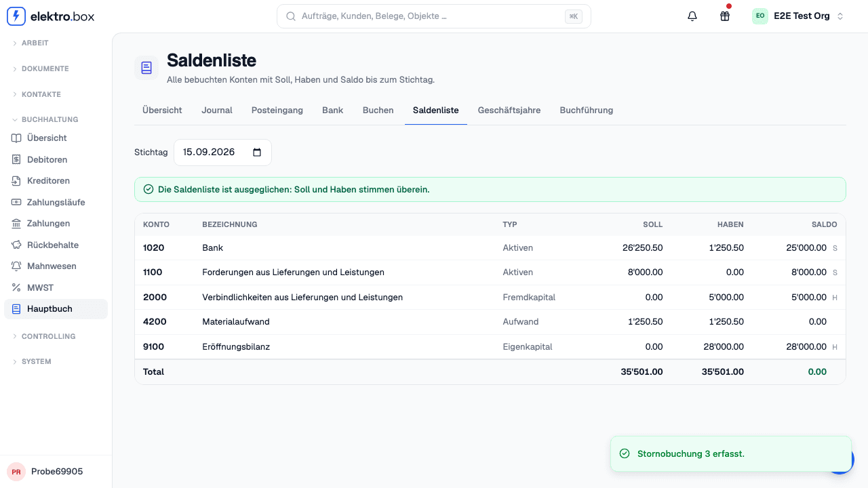Screen dimensions: 868x488
Task: Click the Stornobuchung 3 erfasst toast
Action: coord(731,454)
